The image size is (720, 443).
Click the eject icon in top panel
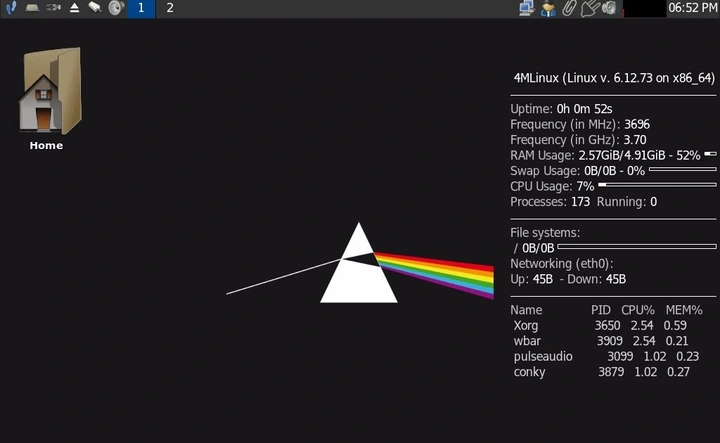(74, 8)
